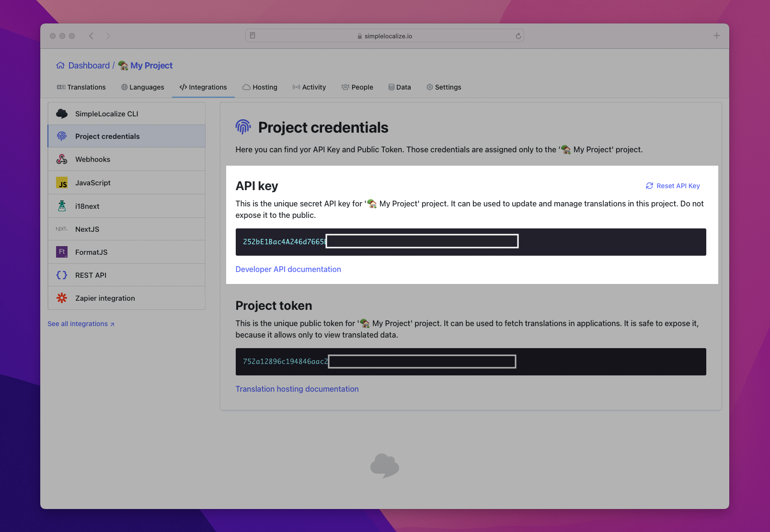The width and height of the screenshot is (770, 532).
Task: Click the project token code field
Action: [x=471, y=362]
